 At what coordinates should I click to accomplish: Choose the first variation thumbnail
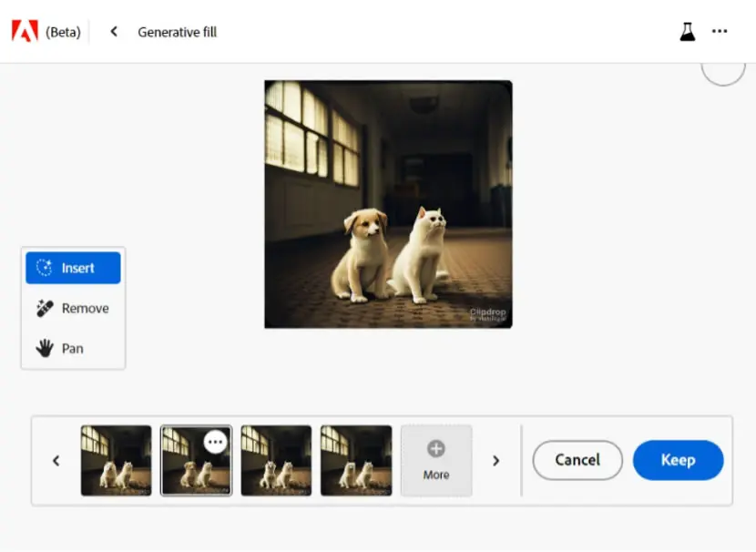(x=117, y=460)
